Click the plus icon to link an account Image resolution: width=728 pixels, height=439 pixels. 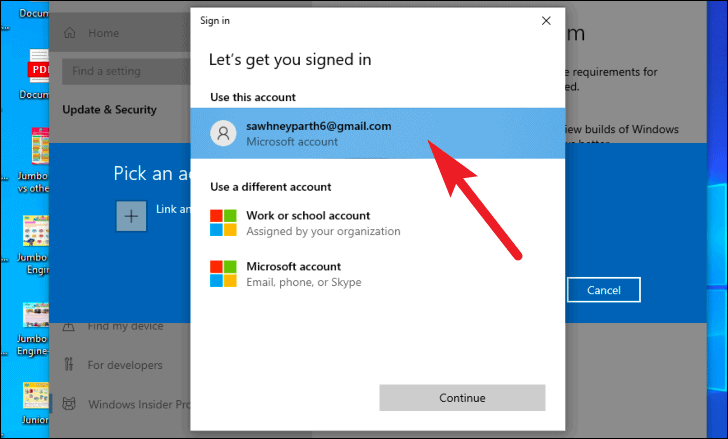coord(131,216)
